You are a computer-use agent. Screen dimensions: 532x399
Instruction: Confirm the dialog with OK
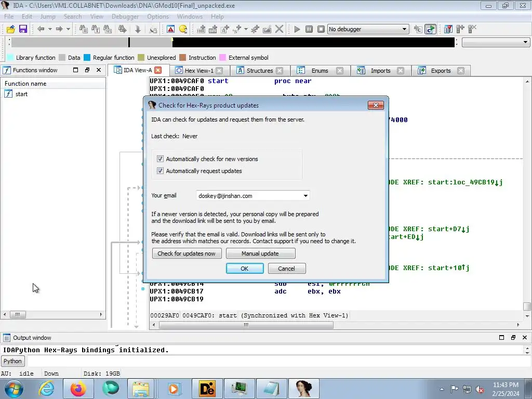245,269
